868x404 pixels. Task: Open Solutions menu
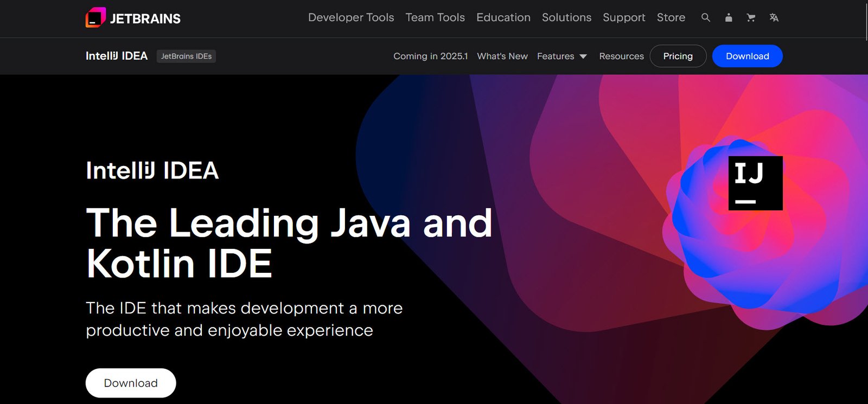[566, 17]
